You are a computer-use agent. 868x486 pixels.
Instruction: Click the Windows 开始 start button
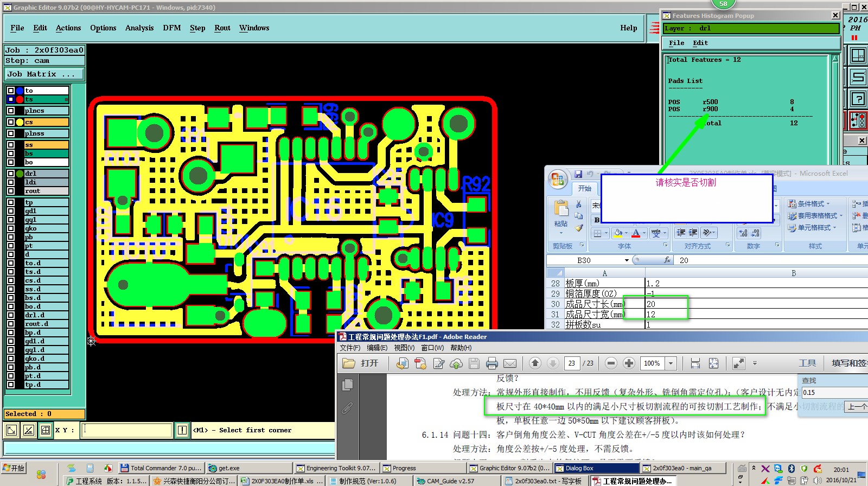14,468
